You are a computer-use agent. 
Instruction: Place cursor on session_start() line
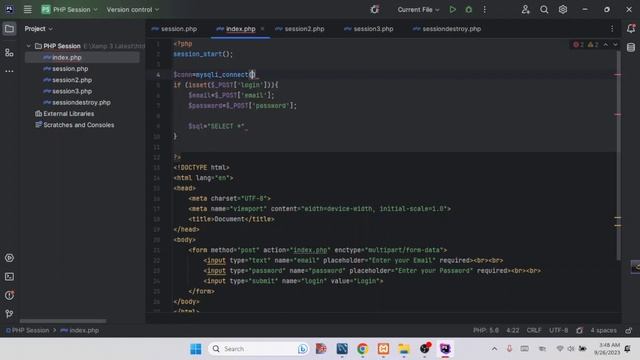pos(203,54)
